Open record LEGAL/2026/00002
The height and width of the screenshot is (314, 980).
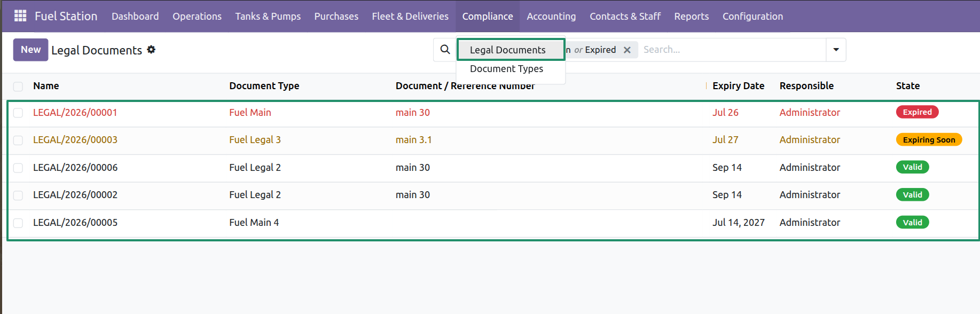75,195
